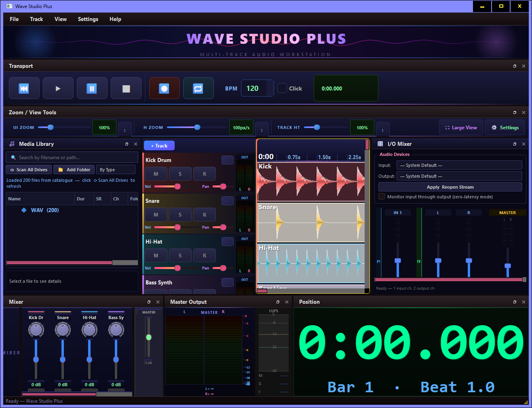532x408 pixels.
Task: Mute the Kick Drum track
Action: click(x=156, y=174)
